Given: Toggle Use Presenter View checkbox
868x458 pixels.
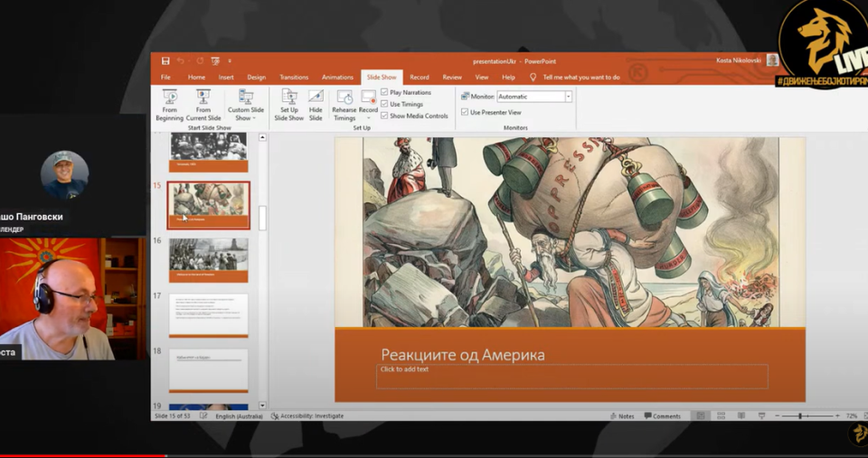Looking at the screenshot, I should click(465, 112).
